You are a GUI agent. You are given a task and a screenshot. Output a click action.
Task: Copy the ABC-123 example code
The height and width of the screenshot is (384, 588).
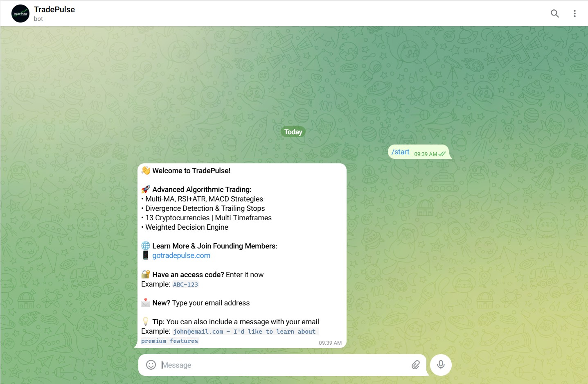(x=185, y=285)
